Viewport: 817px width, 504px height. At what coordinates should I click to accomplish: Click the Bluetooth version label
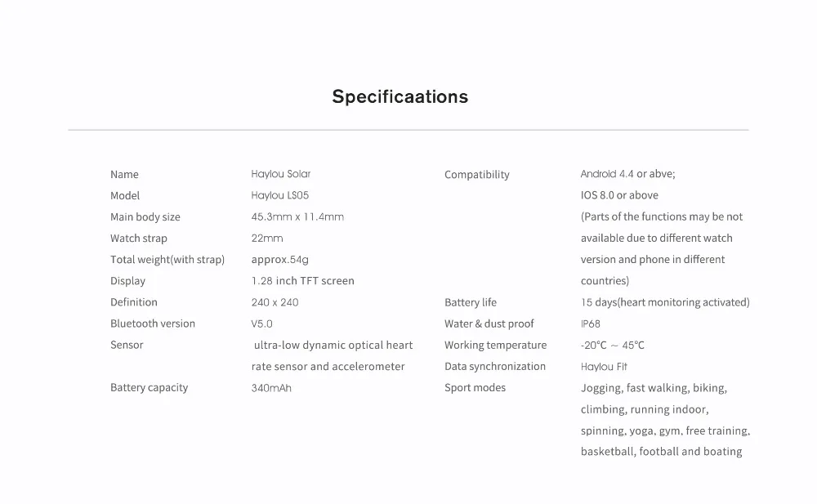pyautogui.click(x=152, y=323)
